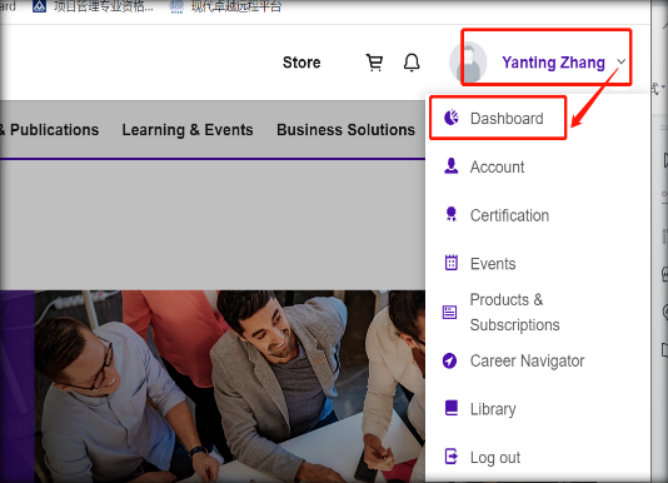Log out from the user menu
The height and width of the screenshot is (483, 668).
[x=495, y=457]
